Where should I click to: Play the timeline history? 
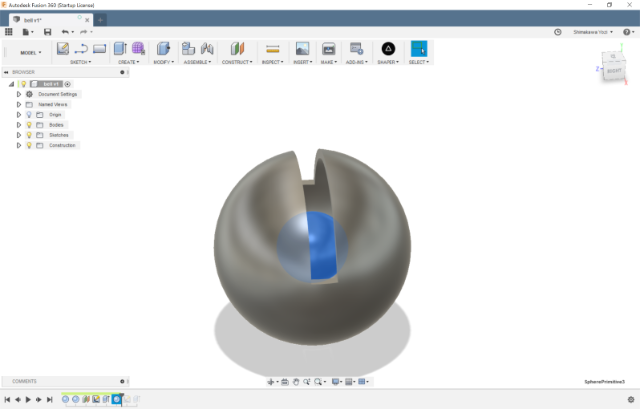pos(28,400)
